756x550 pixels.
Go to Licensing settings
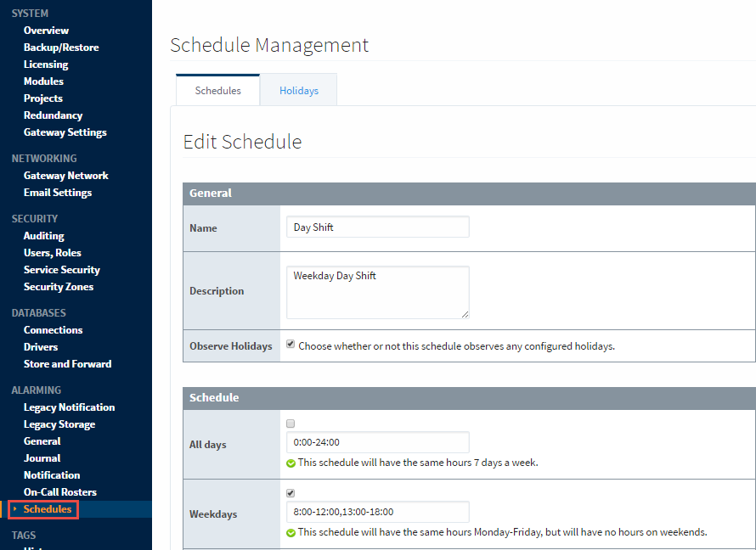tap(45, 64)
